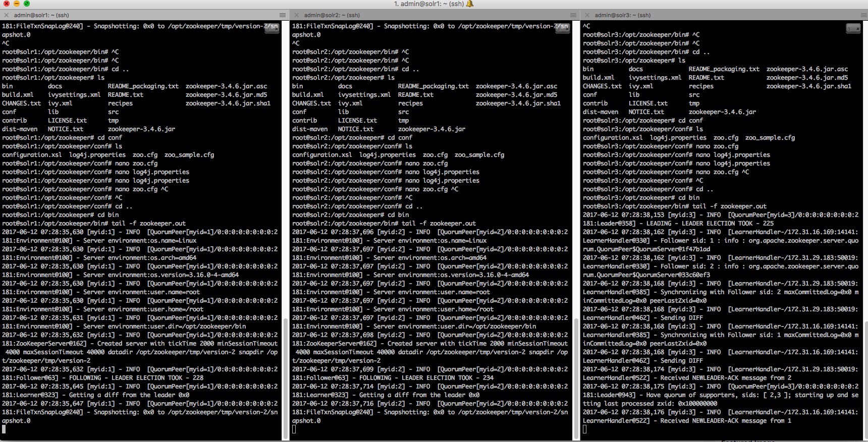Click 'Received NEWLEADER-ACK message from 2' in solr3
Viewport: 868px width, 442px height.
point(726,378)
